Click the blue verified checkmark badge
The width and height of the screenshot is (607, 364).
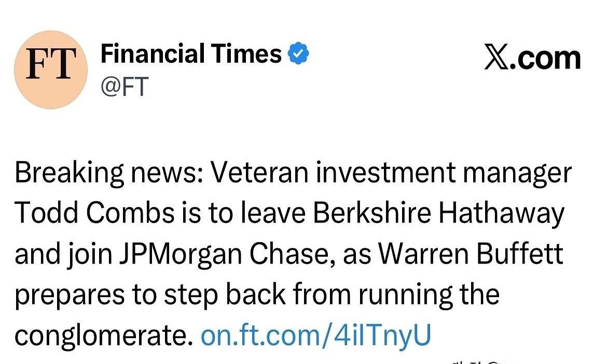[x=298, y=54]
